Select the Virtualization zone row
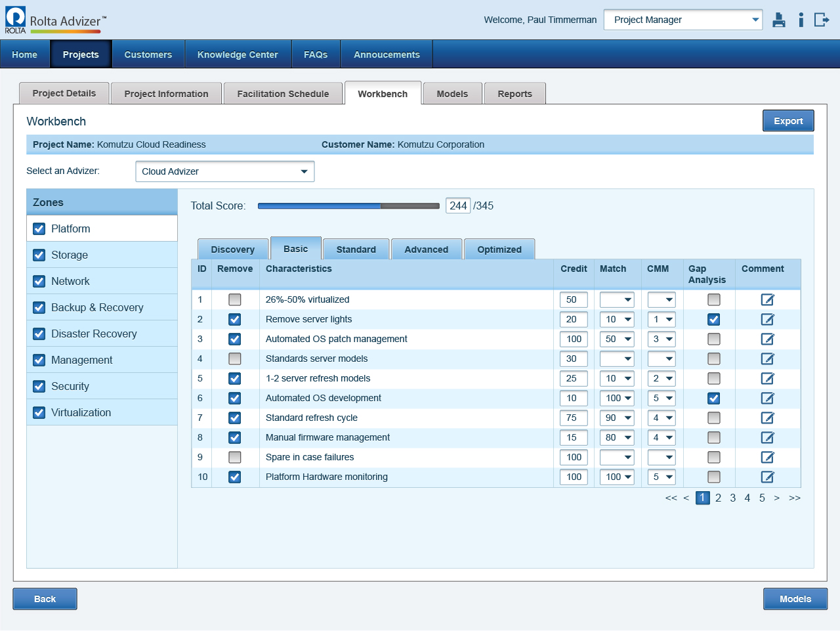This screenshot has width=840, height=631. click(102, 412)
